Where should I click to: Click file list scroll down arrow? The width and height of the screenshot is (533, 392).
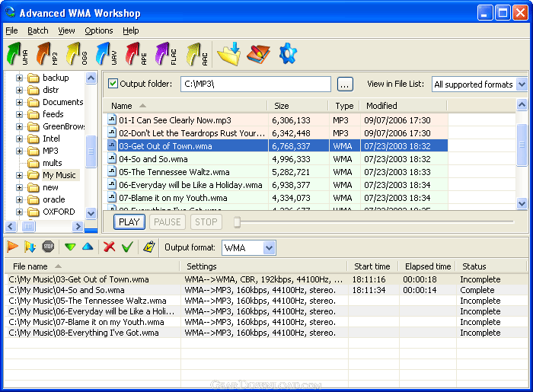pyautogui.click(x=522, y=203)
